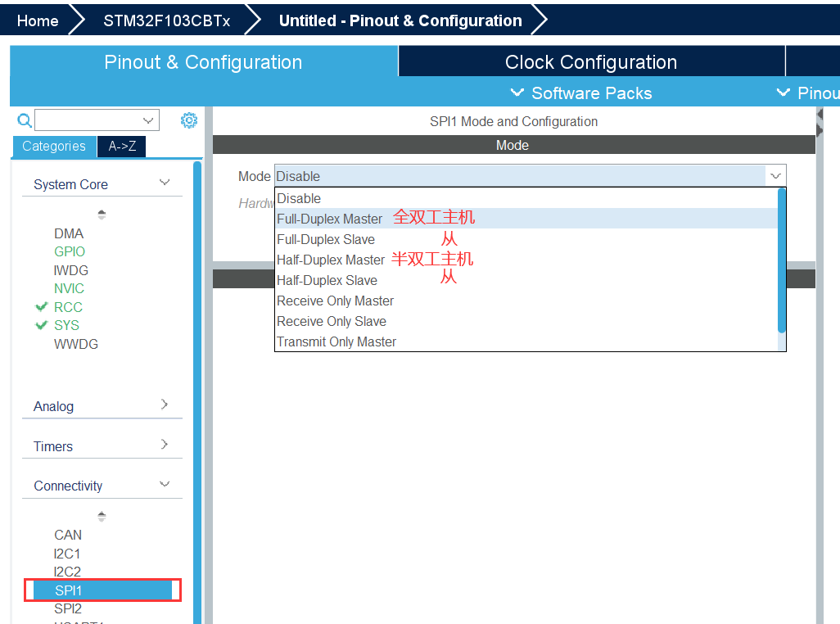Click the STM32F103CBTx breadcrumb
Viewport: 840px width, 624px height.
pyautogui.click(x=166, y=20)
